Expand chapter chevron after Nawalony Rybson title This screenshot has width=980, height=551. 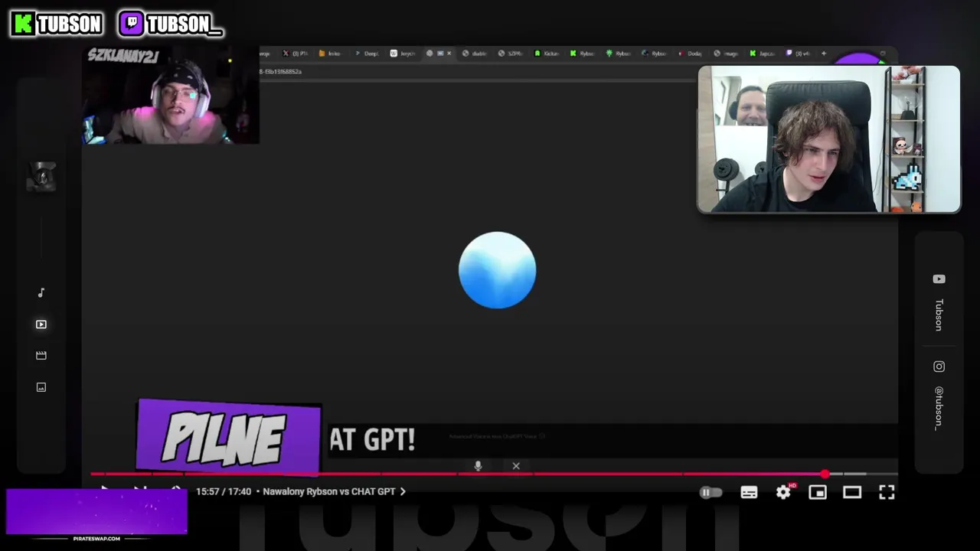(403, 491)
